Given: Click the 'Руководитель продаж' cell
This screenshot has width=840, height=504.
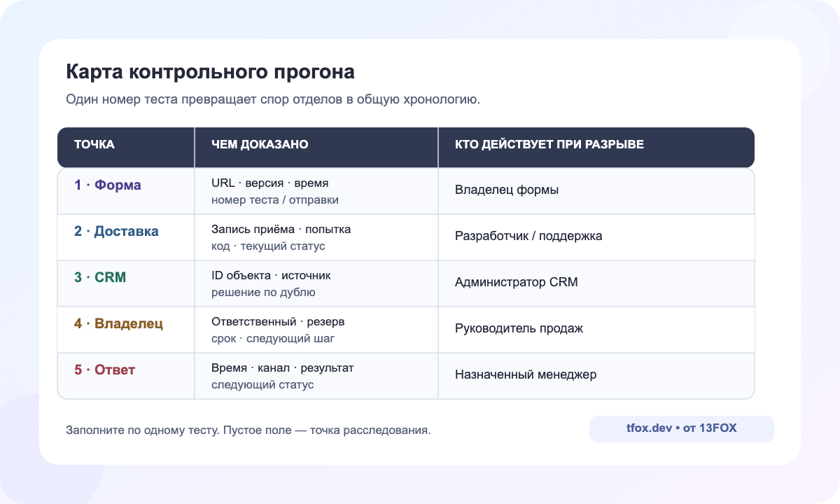Looking at the screenshot, I should tap(596, 329).
